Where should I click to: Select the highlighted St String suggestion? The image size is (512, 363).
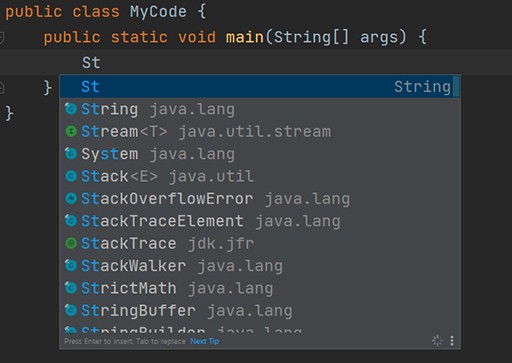(x=257, y=87)
